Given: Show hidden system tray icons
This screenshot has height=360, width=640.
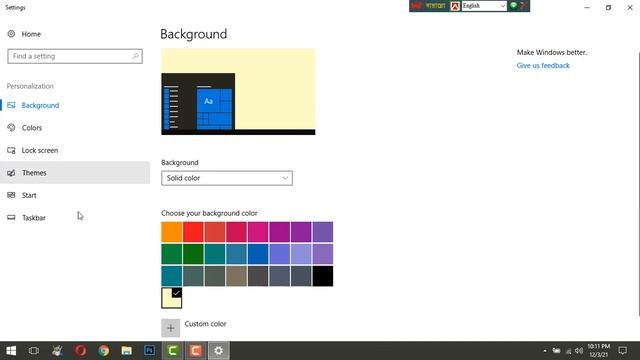Looking at the screenshot, I should pyautogui.click(x=545, y=351).
